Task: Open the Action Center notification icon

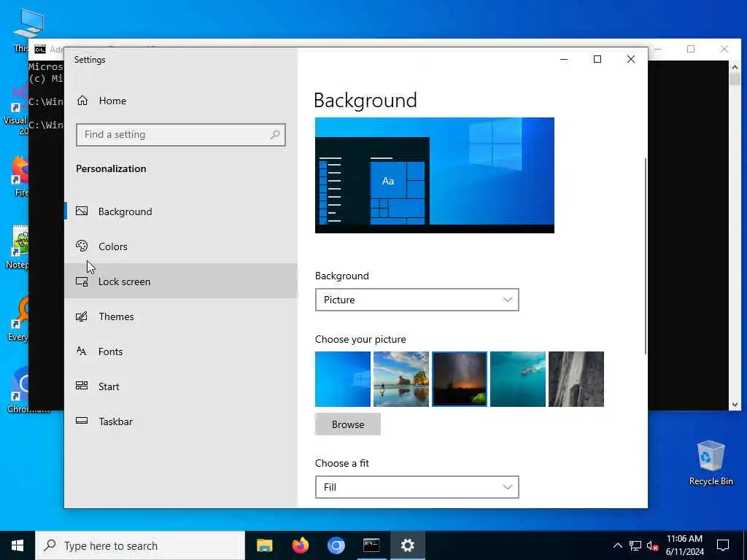Action: (x=723, y=545)
